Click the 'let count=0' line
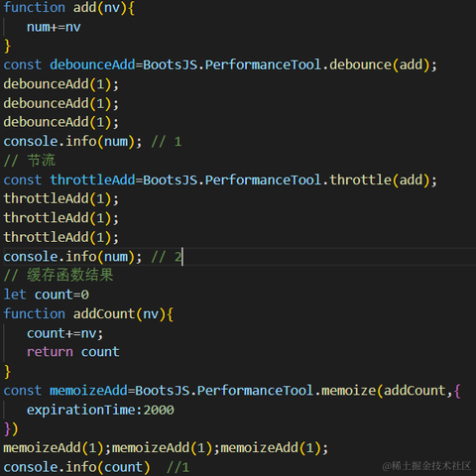This screenshot has height=476, width=476. point(47,295)
